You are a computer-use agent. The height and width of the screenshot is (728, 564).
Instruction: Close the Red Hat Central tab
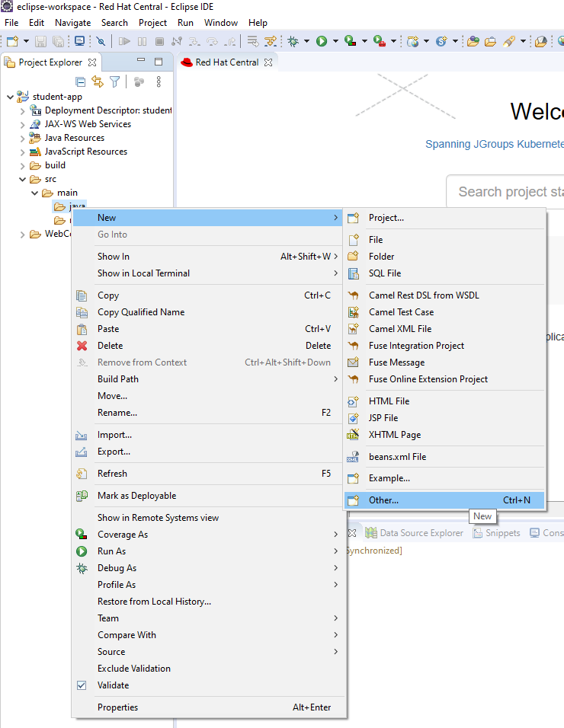click(x=268, y=62)
